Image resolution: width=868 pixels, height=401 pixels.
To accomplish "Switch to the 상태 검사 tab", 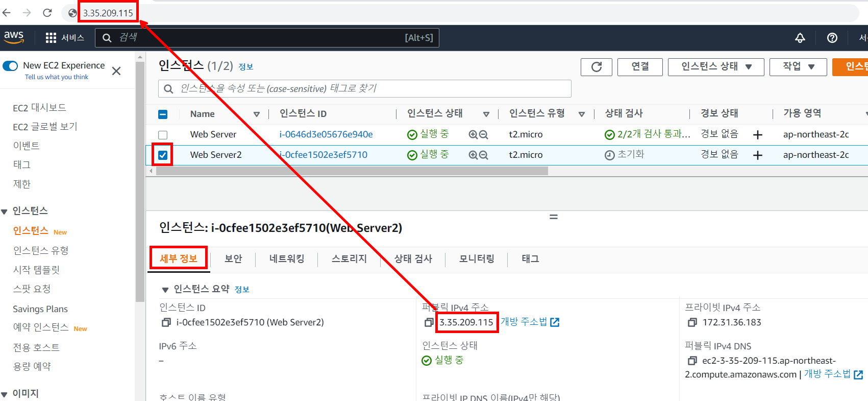I will 413,259.
